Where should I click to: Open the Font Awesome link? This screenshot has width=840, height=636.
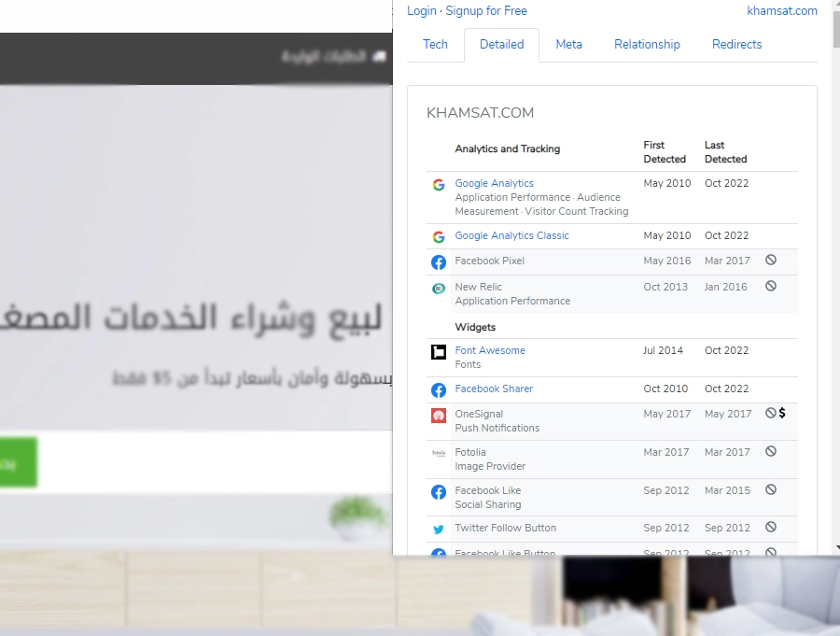[x=490, y=350]
